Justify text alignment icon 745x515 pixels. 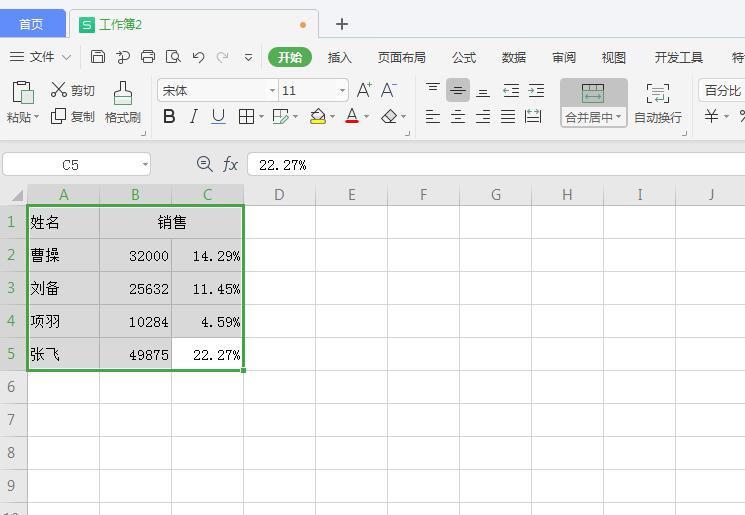tap(508, 116)
